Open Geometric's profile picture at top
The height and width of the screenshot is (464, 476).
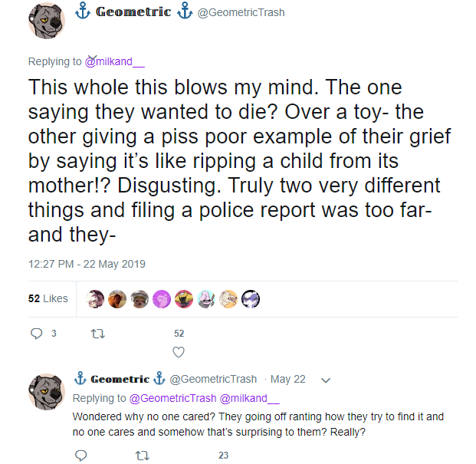click(x=47, y=21)
